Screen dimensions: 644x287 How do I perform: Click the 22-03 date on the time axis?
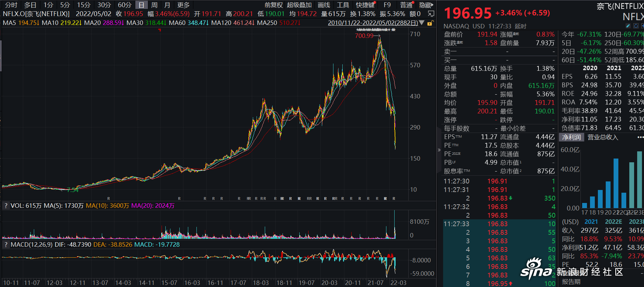point(398,283)
